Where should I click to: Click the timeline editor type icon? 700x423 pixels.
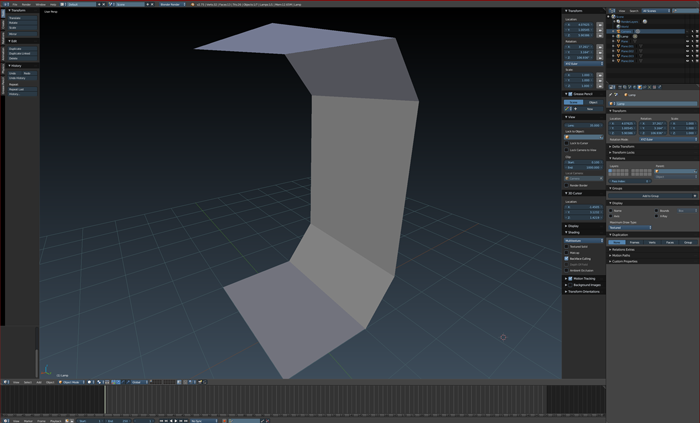[4, 420]
